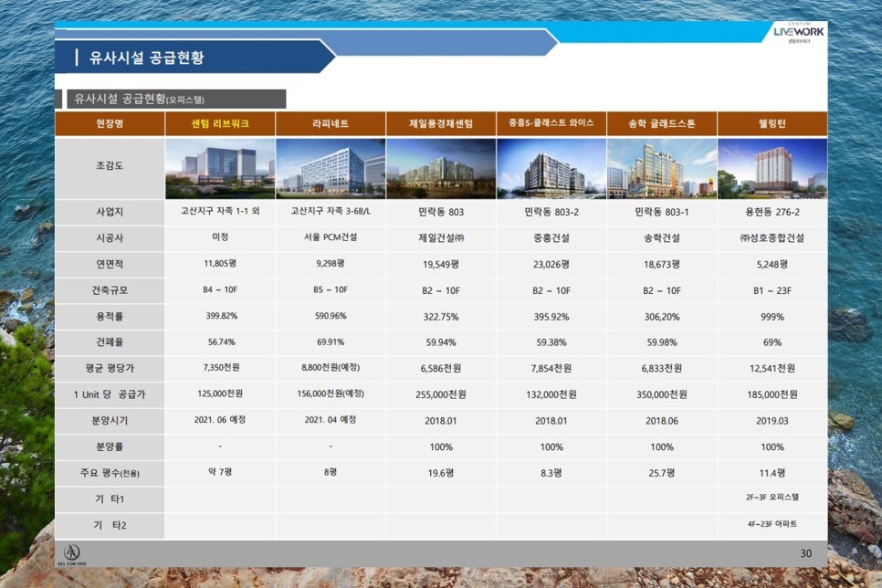
Task: Select the ㈜성호종합건설 cell
Action: (x=772, y=238)
